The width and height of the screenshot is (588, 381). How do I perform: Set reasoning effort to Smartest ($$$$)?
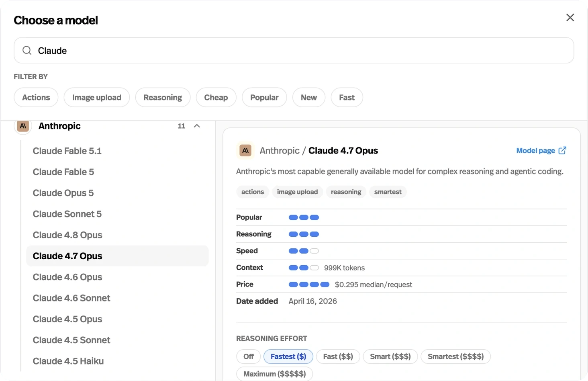[455, 356]
